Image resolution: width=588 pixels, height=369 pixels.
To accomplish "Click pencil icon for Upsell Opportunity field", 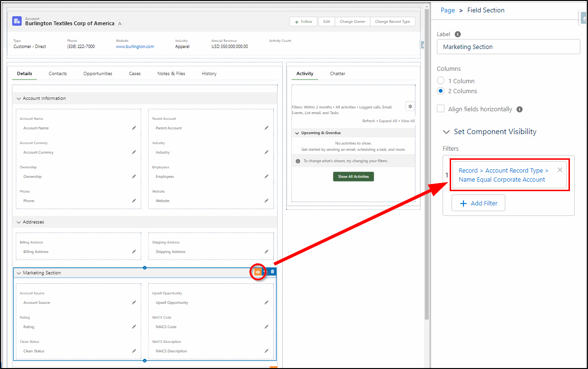I will (x=267, y=302).
